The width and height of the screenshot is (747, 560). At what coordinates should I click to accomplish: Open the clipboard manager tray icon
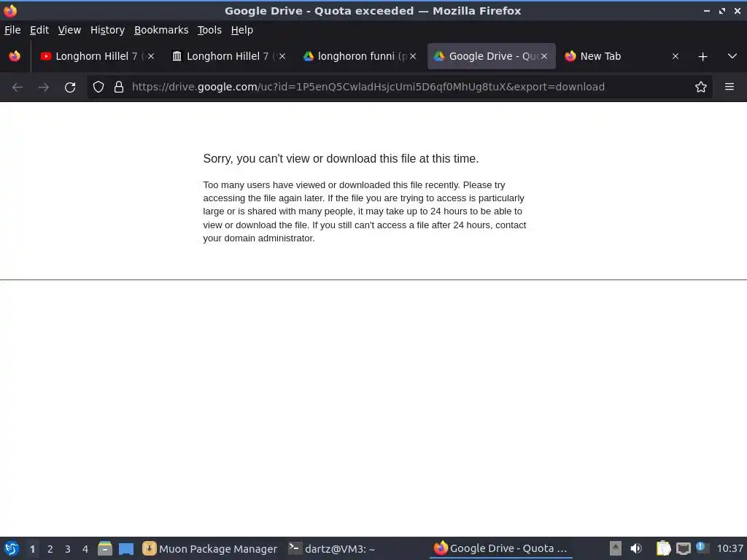click(663, 548)
